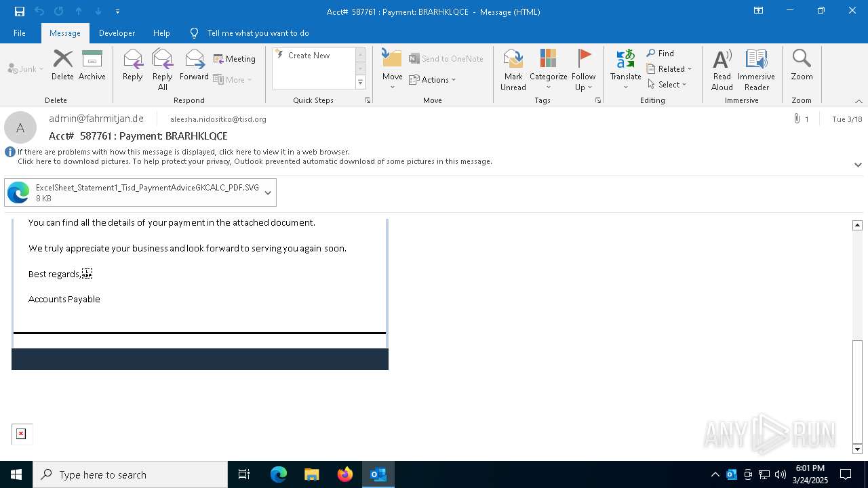
Task: Open the Translate menu
Action: (x=625, y=70)
